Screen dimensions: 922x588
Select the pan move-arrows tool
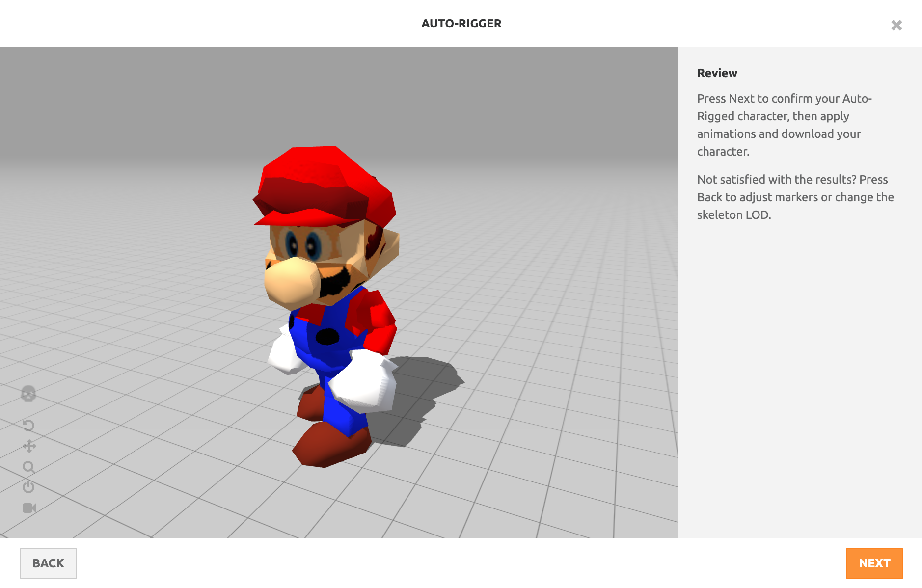point(29,446)
